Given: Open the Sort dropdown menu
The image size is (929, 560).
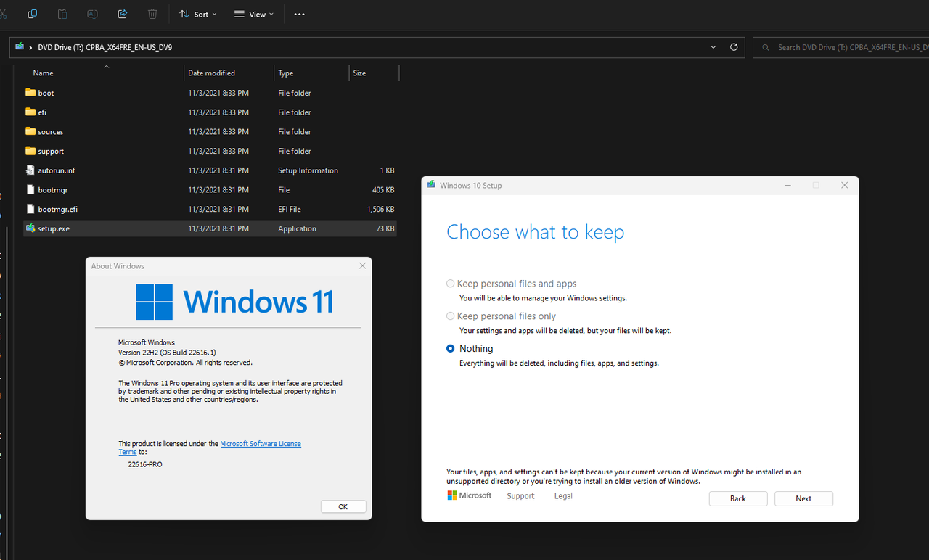Looking at the screenshot, I should click(x=197, y=14).
